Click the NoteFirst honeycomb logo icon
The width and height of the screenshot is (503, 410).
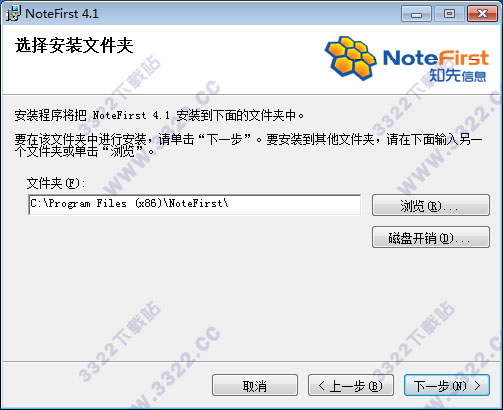(x=351, y=58)
